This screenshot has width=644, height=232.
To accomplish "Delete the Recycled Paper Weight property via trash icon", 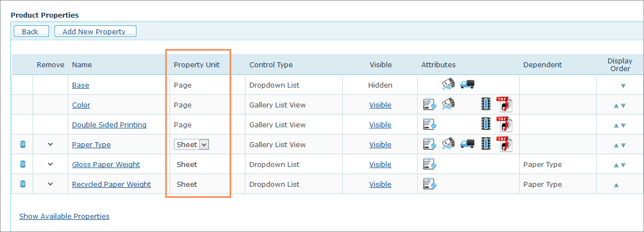I will point(23,184).
